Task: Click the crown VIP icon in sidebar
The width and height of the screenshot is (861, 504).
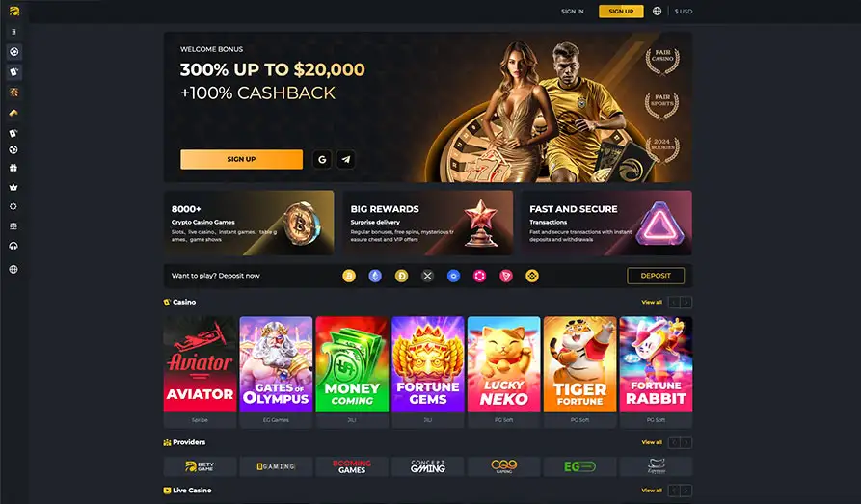Action: point(13,187)
